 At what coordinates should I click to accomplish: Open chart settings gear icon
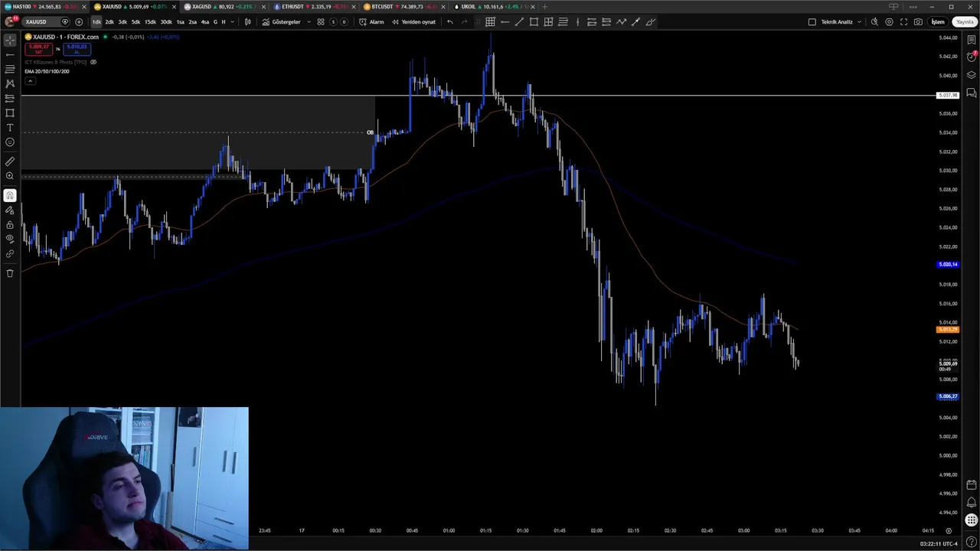(x=889, y=21)
